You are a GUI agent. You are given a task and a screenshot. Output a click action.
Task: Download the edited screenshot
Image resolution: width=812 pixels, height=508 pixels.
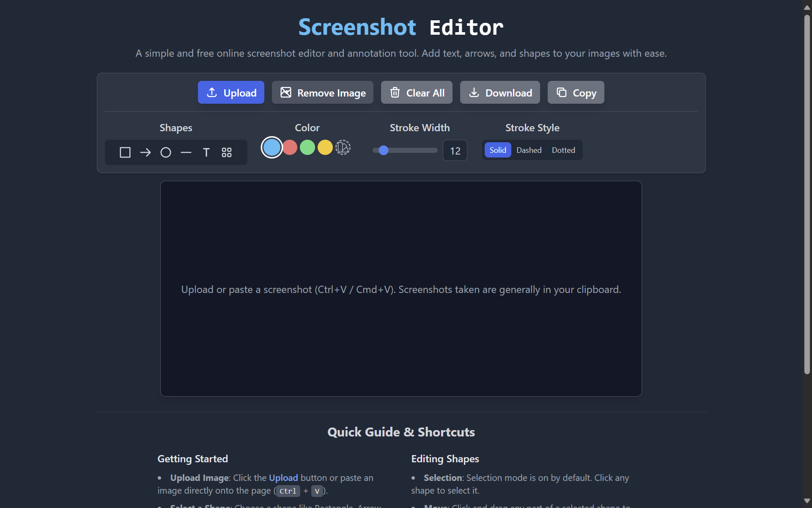click(499, 92)
